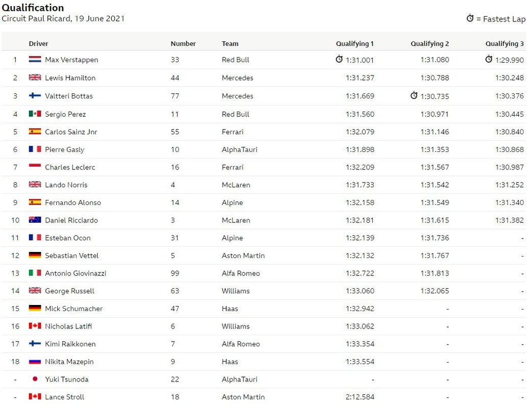Click the Monaco flag beside Charles Leclerc
Image resolution: width=532 pixels, height=408 pixels.
point(35,167)
